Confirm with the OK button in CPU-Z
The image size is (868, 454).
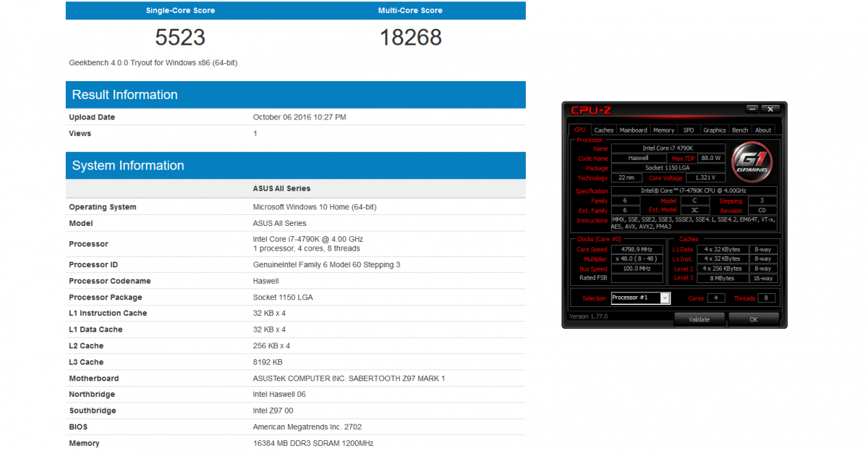[754, 319]
